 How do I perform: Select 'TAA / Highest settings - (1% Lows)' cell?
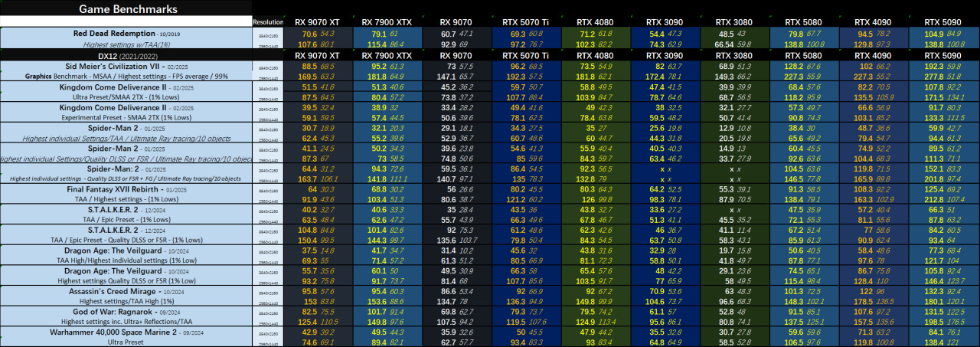pyautogui.click(x=126, y=200)
